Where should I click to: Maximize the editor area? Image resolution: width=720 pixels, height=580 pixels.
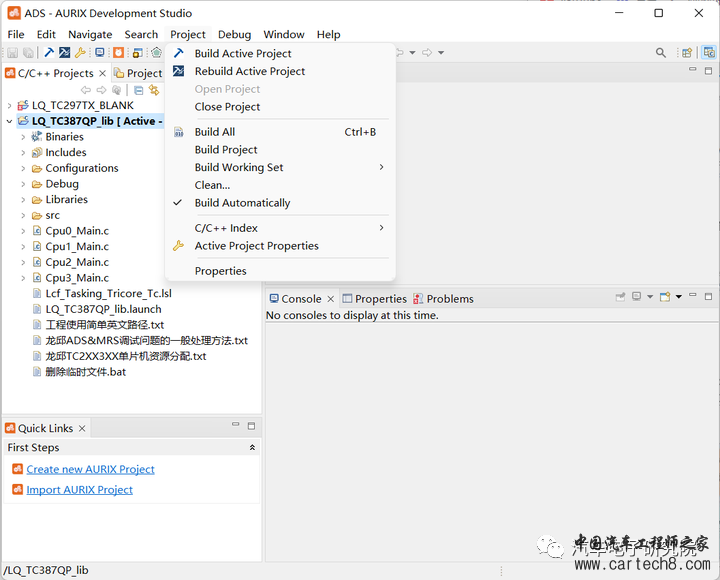click(709, 71)
